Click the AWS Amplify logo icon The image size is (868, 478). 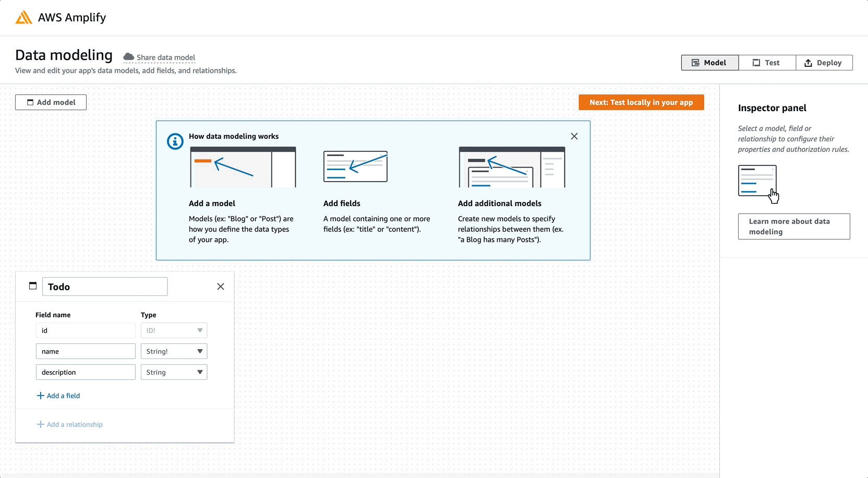(x=23, y=17)
